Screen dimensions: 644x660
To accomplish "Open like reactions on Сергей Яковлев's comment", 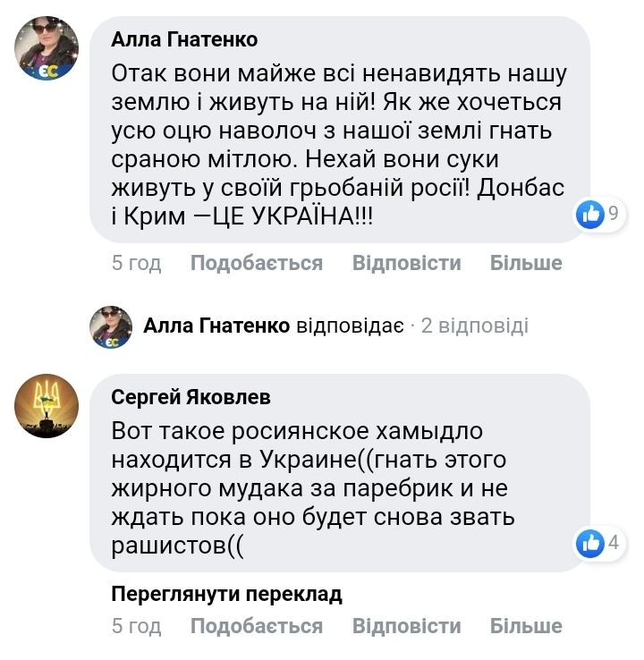I will pos(598,542).
